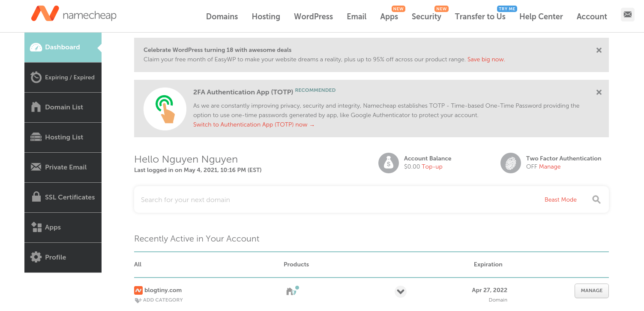Focus the Search for your next domain field

point(338,199)
